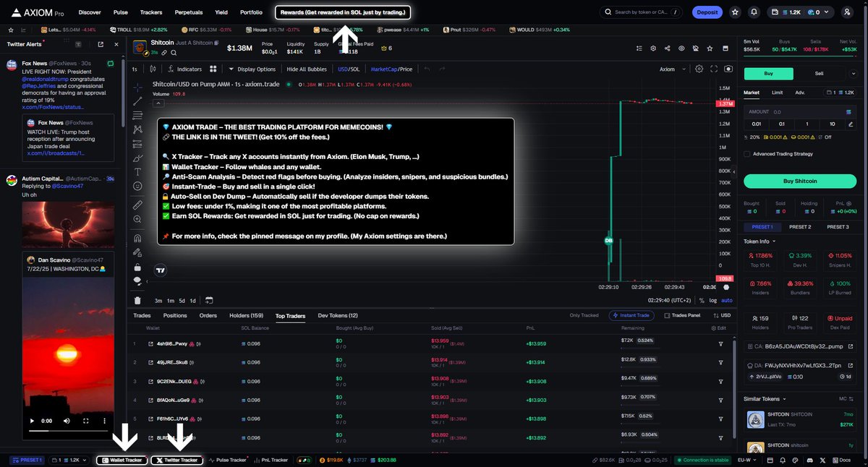This screenshot has height=467, width=868.
Task: Open Axiom chart source dropdown
Action: pos(671,69)
